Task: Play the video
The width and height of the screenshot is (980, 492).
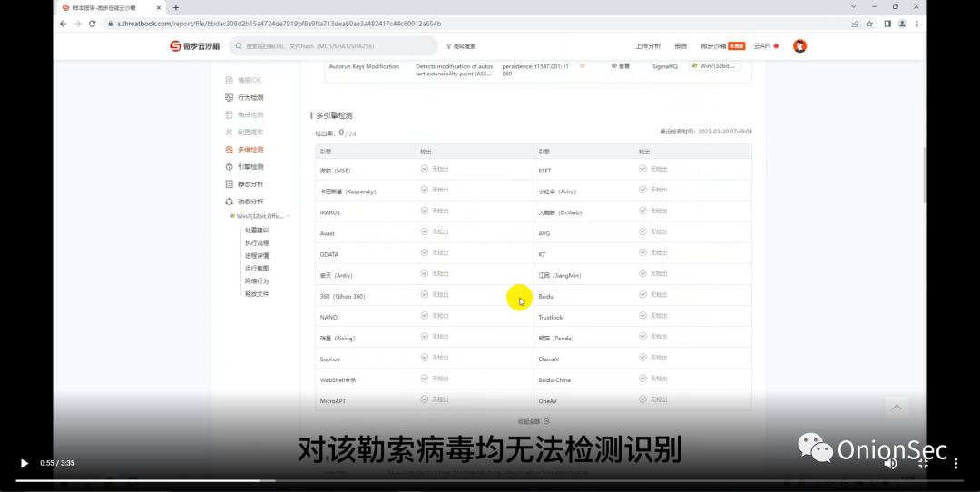Action: tap(24, 463)
